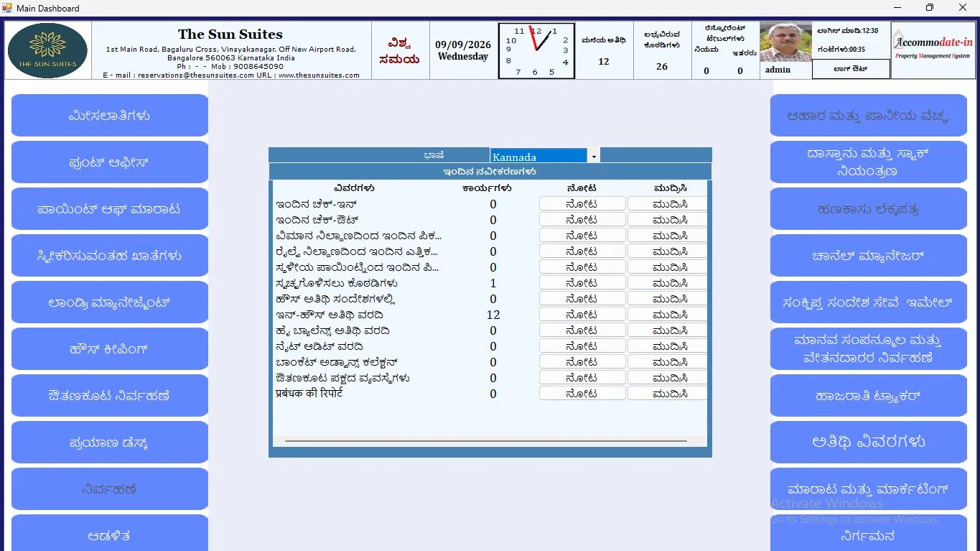Image resolution: width=980 pixels, height=551 pixels.
Task: Click ಮುದ್ರಿಸಿ for ಇಂದಿನ ಚೆಕ್-ಇನ್ row
Action: pyautogui.click(x=668, y=204)
